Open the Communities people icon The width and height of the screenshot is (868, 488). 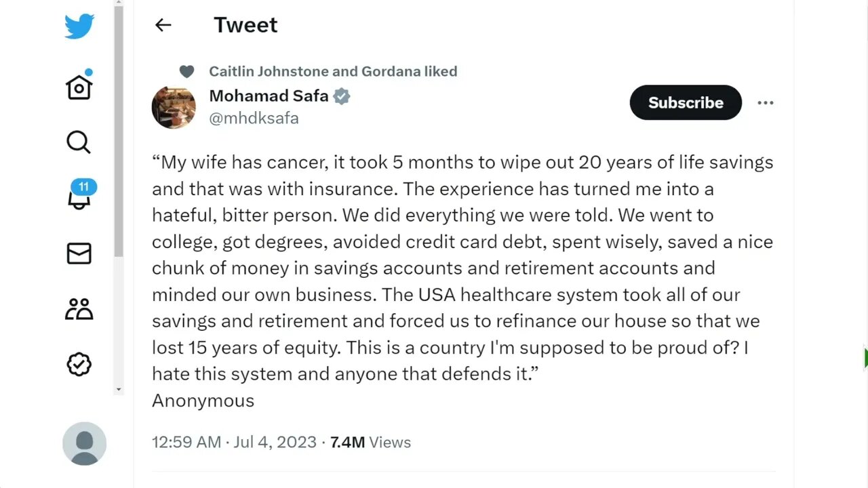click(x=79, y=309)
